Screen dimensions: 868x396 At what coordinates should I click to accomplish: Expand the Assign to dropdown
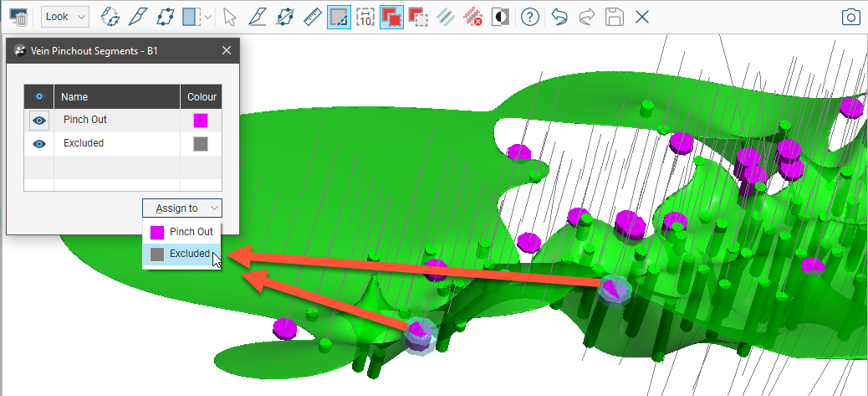point(181,208)
